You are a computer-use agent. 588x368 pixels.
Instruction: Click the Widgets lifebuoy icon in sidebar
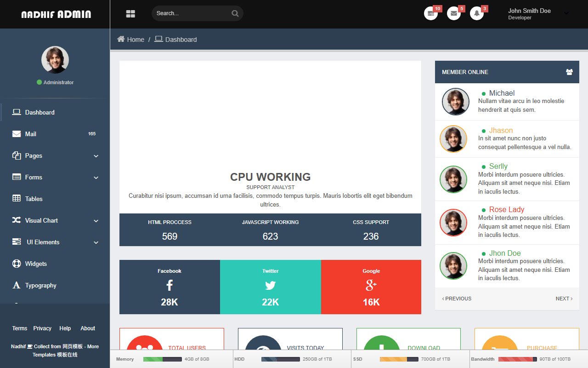click(17, 264)
